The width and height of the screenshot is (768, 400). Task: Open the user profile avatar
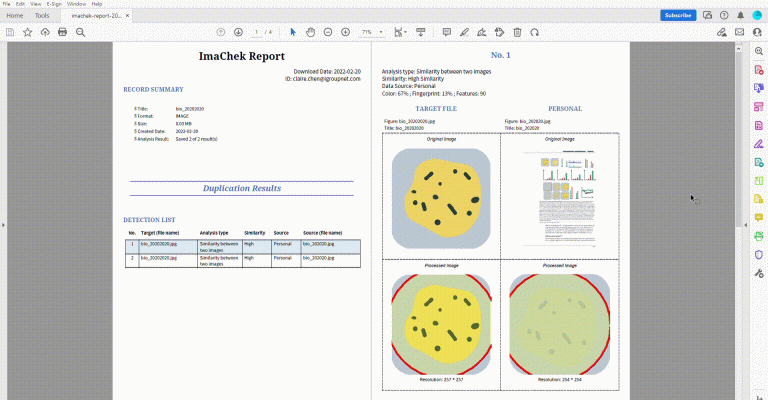tap(757, 15)
